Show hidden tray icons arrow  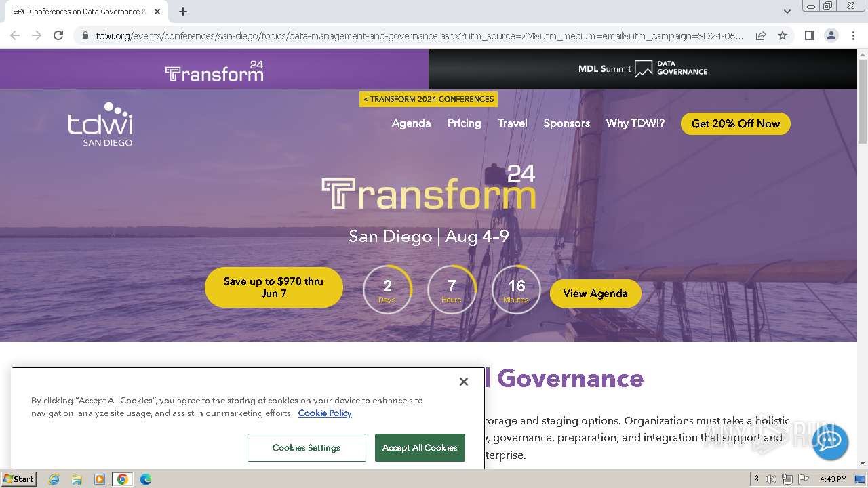coord(757,479)
